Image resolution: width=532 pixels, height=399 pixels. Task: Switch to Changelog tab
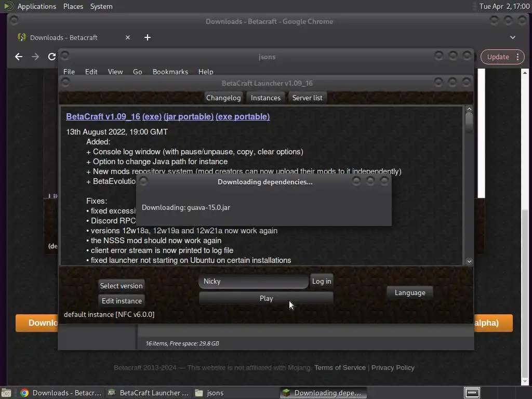click(223, 98)
